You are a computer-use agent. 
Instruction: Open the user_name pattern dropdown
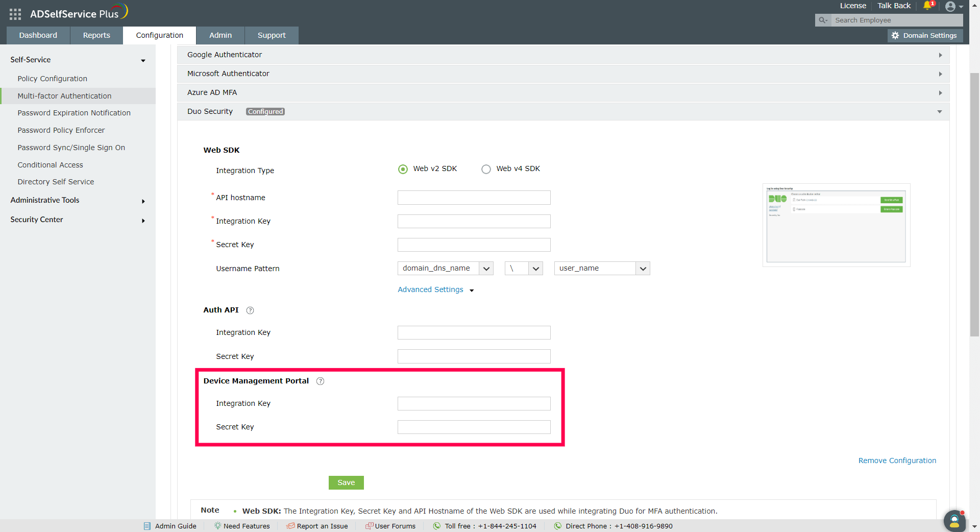pyautogui.click(x=602, y=269)
